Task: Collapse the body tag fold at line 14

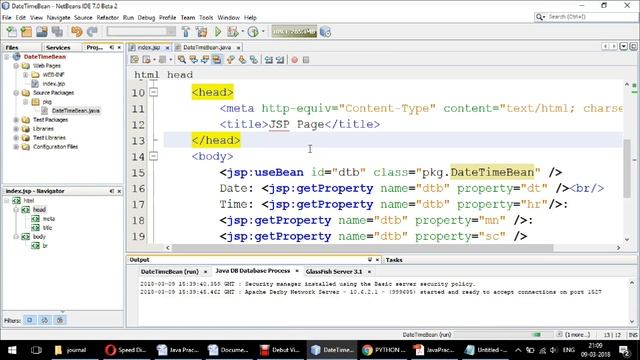Action: pos(153,156)
